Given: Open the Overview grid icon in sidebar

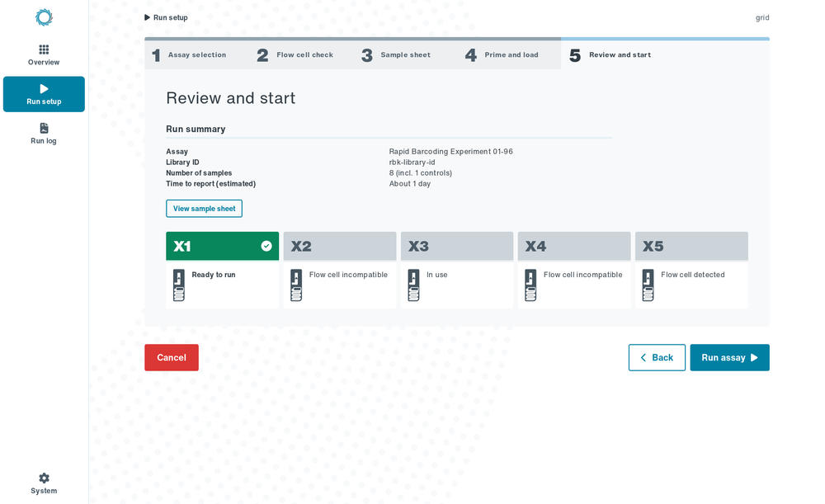Looking at the screenshot, I should [x=44, y=49].
